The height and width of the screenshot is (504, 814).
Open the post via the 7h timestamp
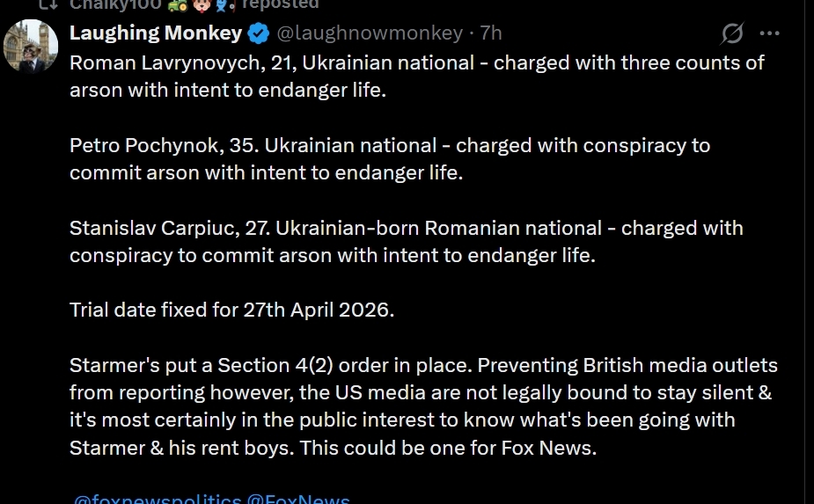(491, 33)
